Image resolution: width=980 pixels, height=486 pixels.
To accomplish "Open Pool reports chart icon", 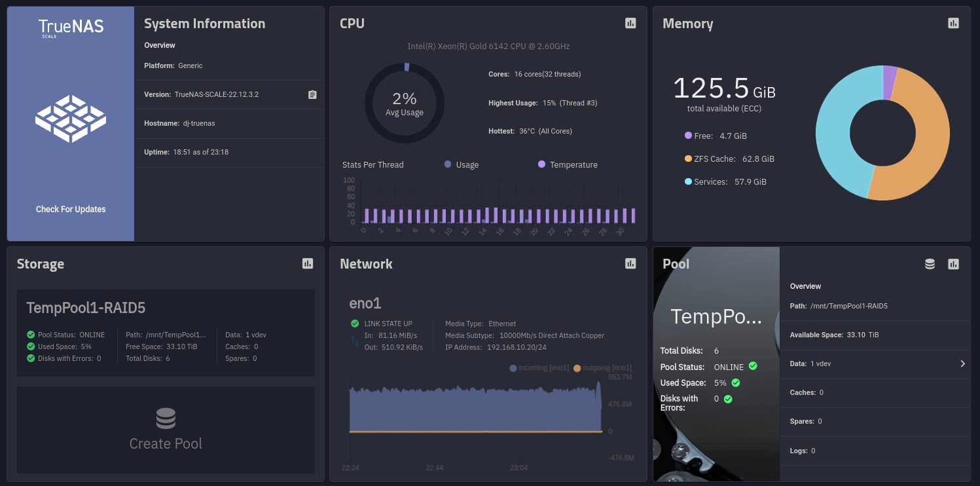I will (953, 264).
